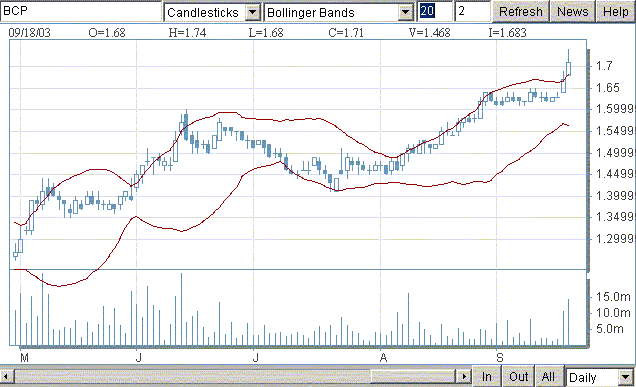Open the Help button
Image resolution: width=636 pixels, height=387 pixels.
click(x=615, y=11)
